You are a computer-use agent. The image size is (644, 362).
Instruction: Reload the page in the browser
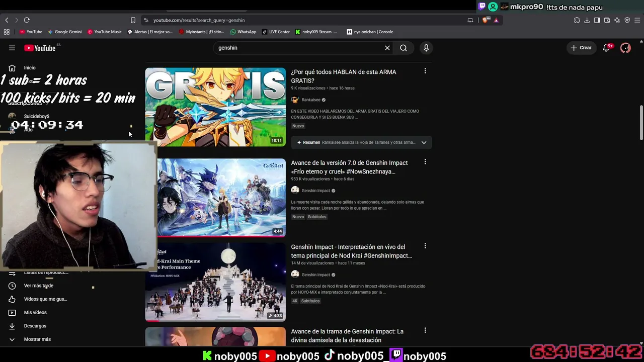click(x=27, y=20)
